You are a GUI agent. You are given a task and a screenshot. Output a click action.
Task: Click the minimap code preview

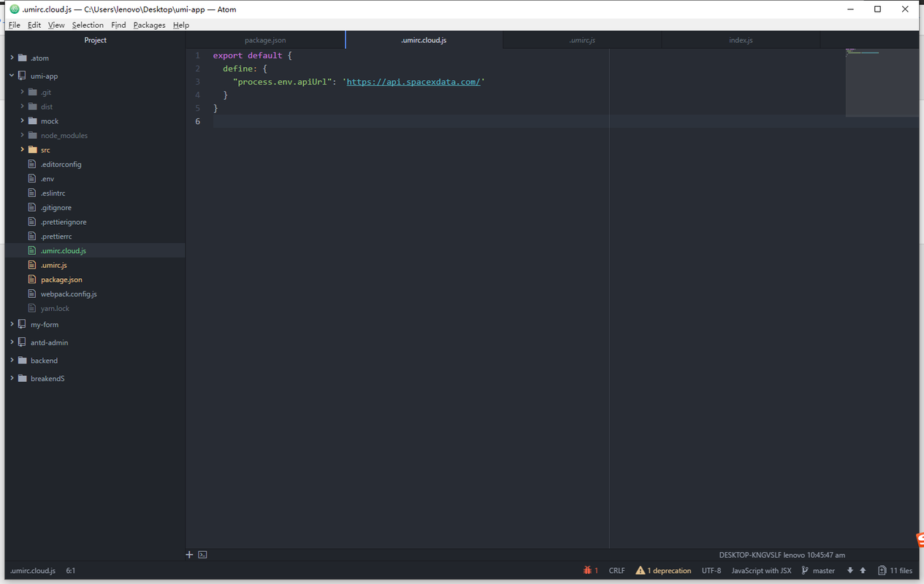tap(882, 82)
